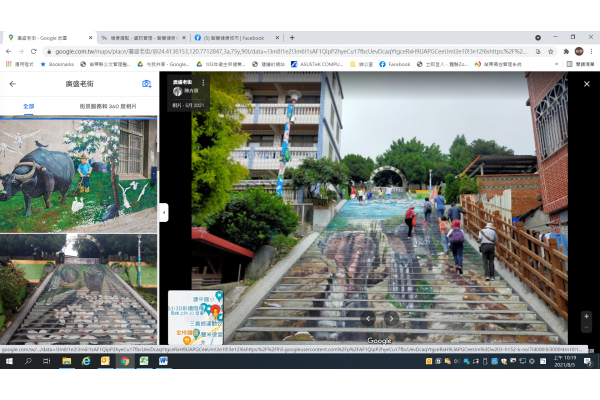
Task: Open the Chrome profile avatar
Action: click(x=579, y=51)
